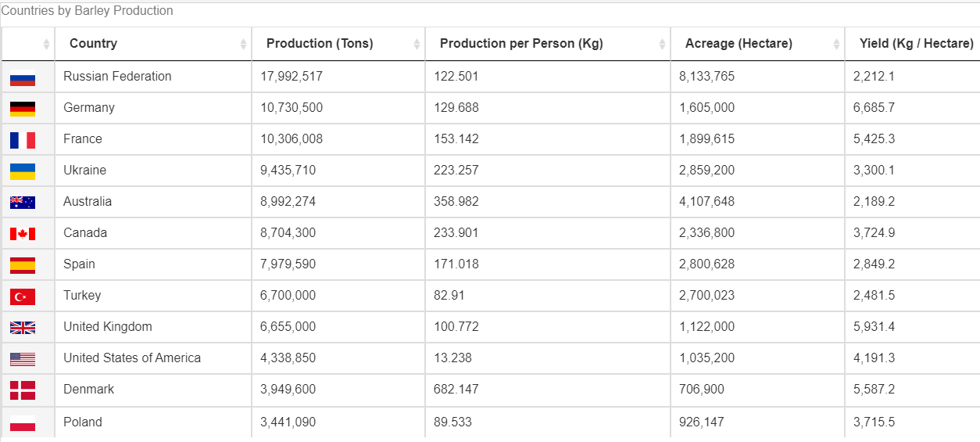
Task: Sort using the flag column arrows
Action: point(46,45)
